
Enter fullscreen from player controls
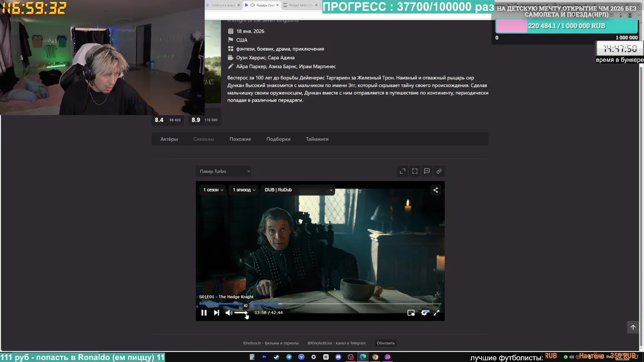coord(436,313)
